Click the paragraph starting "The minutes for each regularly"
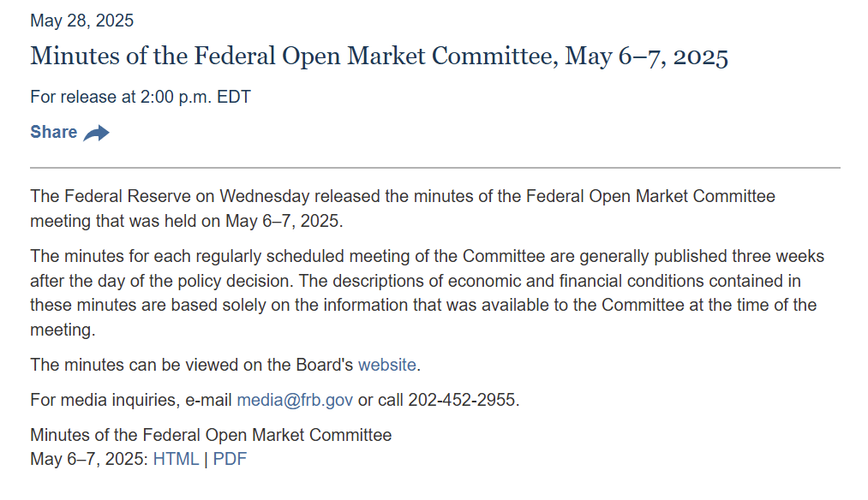 click(x=427, y=256)
